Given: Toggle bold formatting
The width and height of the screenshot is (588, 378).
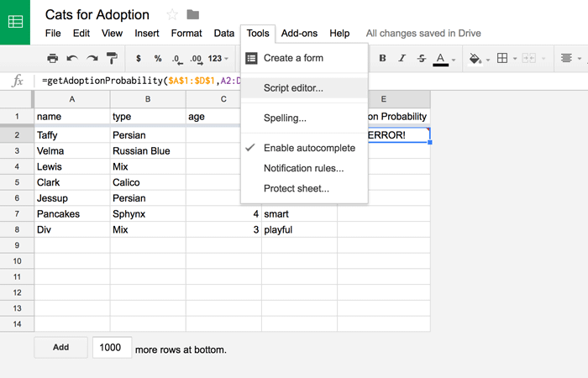Looking at the screenshot, I should tap(382, 58).
